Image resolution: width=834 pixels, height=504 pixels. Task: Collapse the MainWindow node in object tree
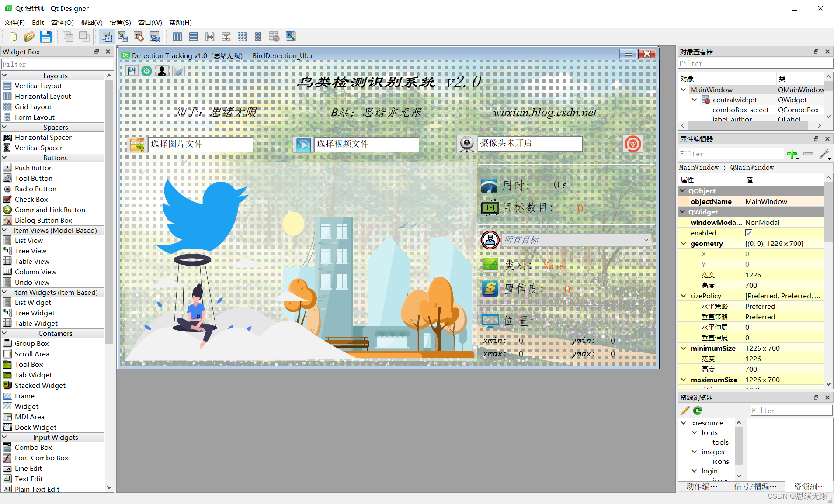[x=684, y=90]
